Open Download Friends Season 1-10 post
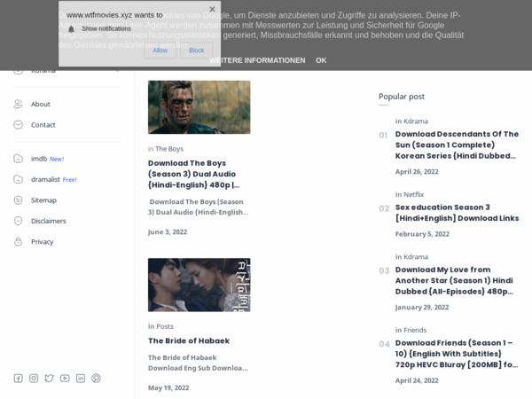This screenshot has width=532, height=399. [x=457, y=354]
